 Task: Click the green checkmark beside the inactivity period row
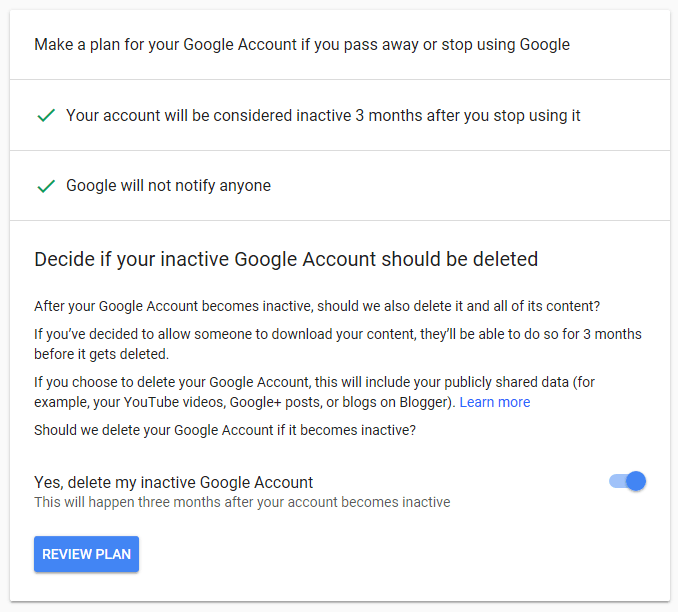coord(45,116)
